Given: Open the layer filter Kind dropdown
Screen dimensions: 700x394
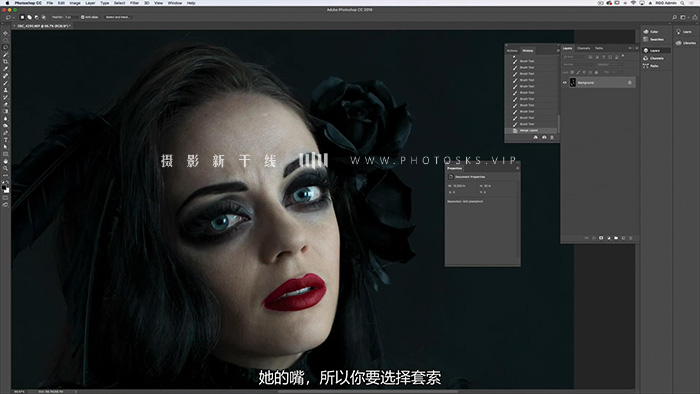Looking at the screenshot, I should [574, 57].
